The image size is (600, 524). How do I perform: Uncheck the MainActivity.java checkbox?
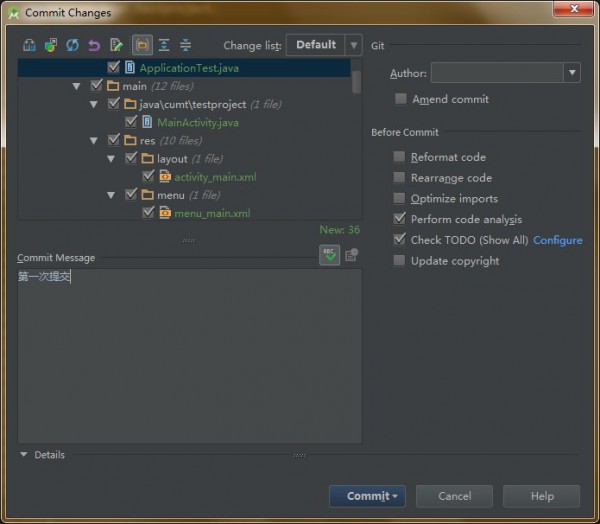point(130,122)
